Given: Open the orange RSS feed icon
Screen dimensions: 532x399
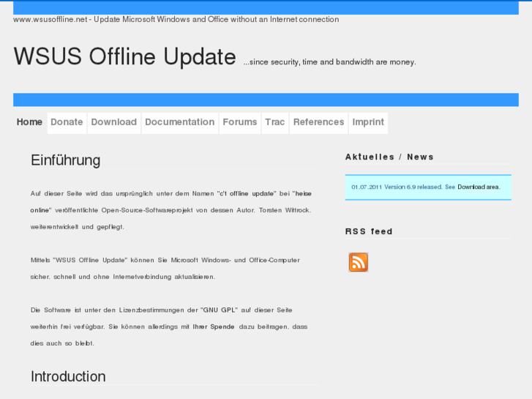Looking at the screenshot, I should [x=359, y=262].
